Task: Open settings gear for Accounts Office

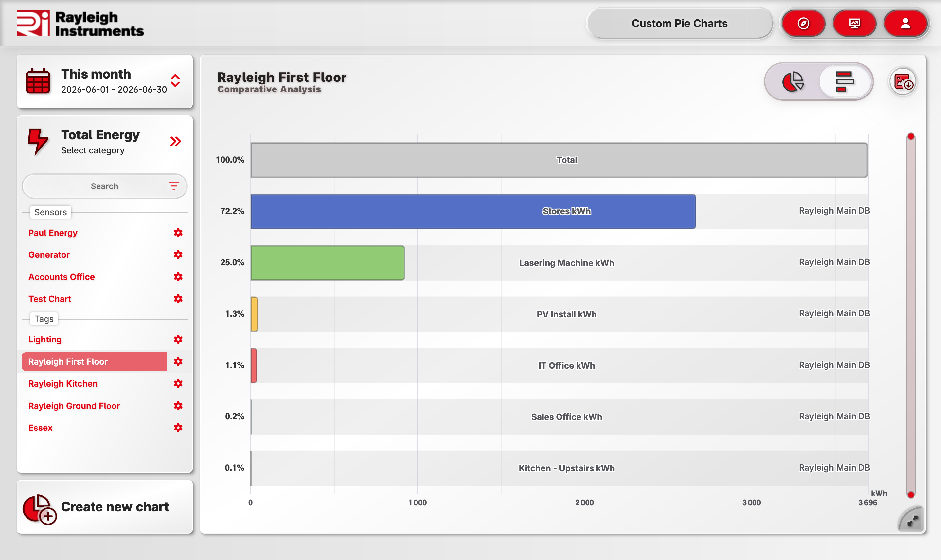Action: click(178, 277)
